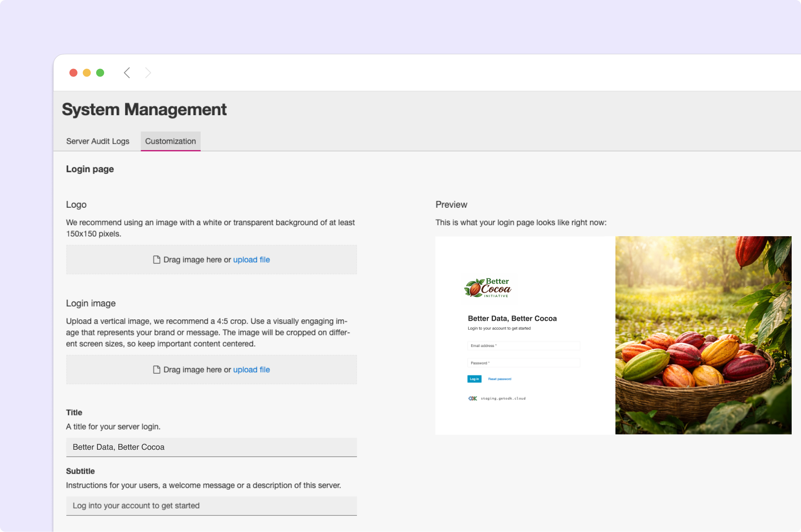This screenshot has height=532, width=801.
Task: Click the ODK logo in the login preview footer
Action: pyautogui.click(x=473, y=398)
